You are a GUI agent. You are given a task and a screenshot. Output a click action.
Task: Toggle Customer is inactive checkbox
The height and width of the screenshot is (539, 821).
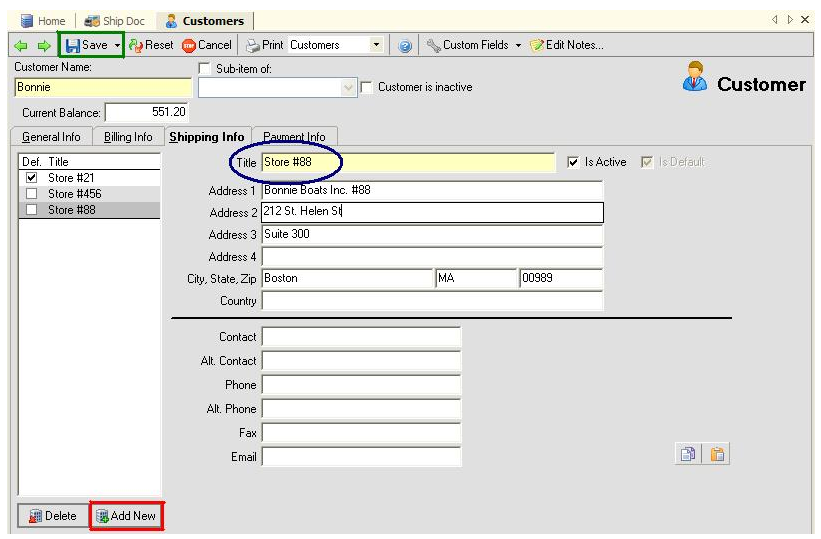(x=367, y=87)
